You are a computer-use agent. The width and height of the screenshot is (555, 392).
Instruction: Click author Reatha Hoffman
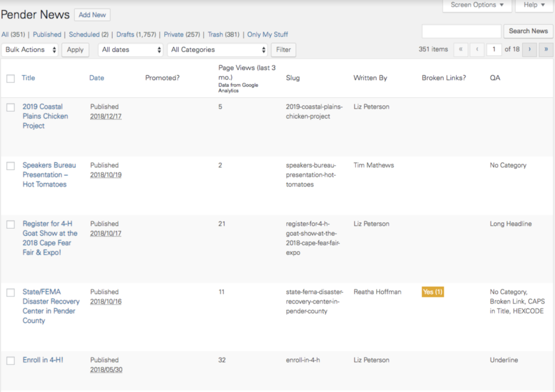[377, 292]
